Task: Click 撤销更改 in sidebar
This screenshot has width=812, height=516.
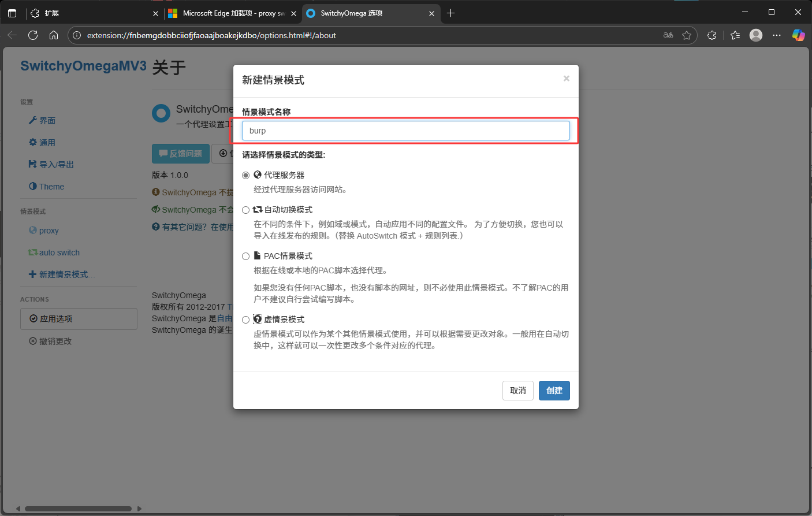Action: pos(51,341)
